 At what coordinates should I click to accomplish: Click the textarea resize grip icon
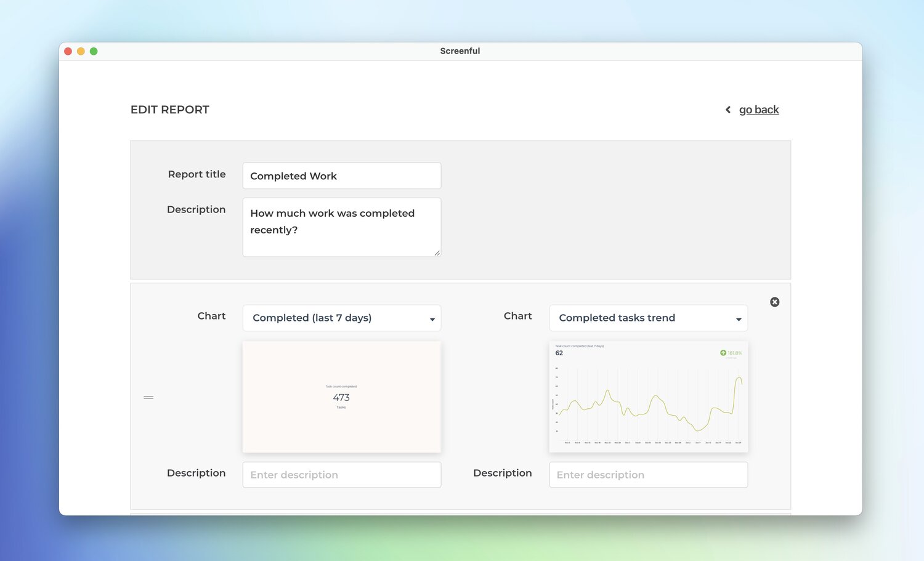pos(437,252)
